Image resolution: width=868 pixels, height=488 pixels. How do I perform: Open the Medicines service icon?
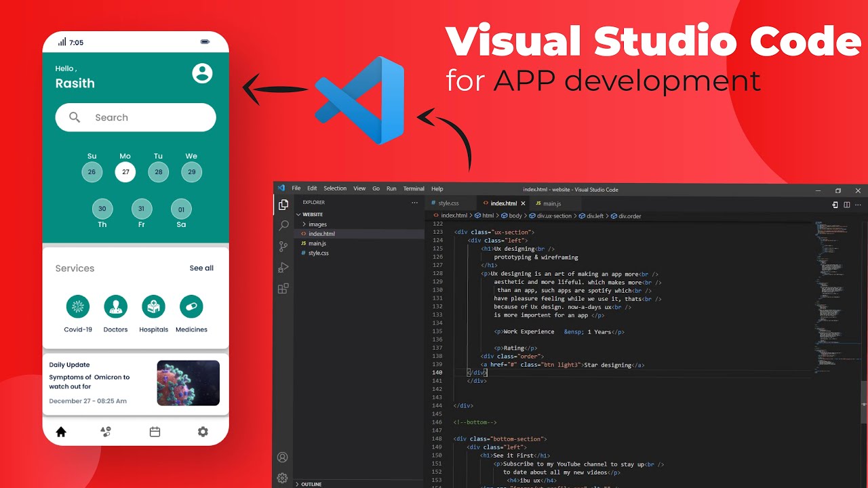(191, 306)
